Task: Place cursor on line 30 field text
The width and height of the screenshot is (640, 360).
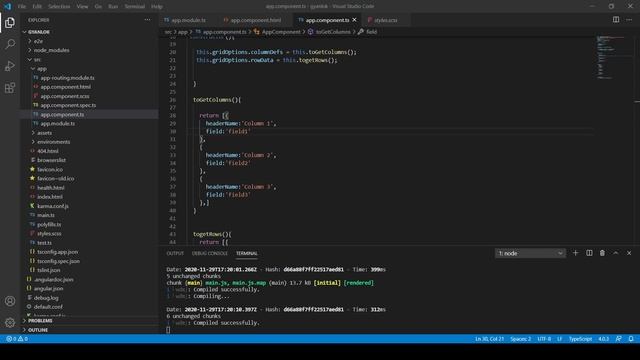Action: coord(228,131)
